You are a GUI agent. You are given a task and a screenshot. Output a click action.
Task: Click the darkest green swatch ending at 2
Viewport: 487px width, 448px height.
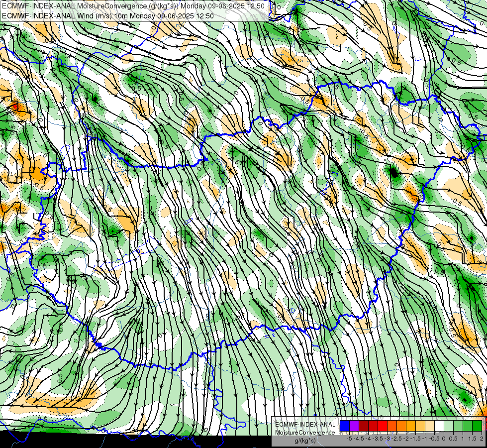(x=477, y=426)
